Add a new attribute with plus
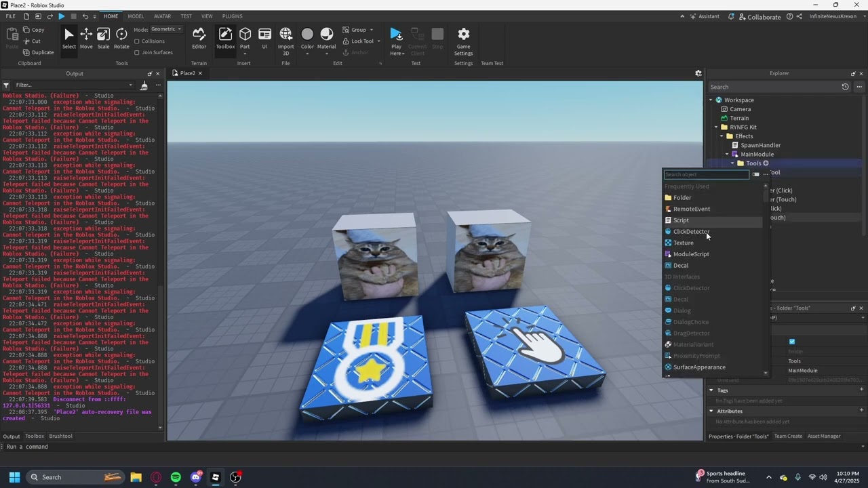This screenshot has height=488, width=868. (x=862, y=411)
